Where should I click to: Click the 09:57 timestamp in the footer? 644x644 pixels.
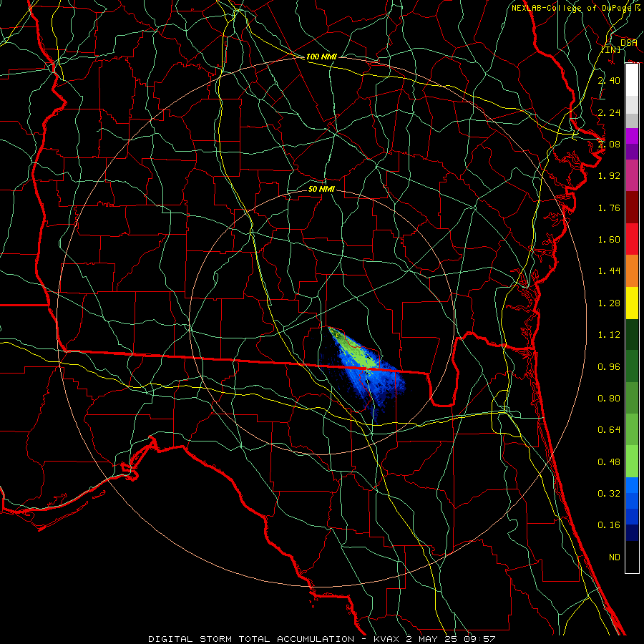(x=479, y=639)
